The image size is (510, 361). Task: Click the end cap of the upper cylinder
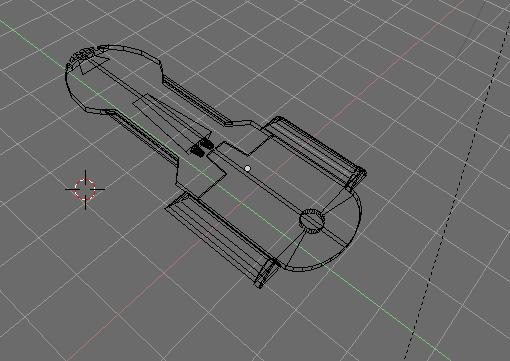point(356,180)
